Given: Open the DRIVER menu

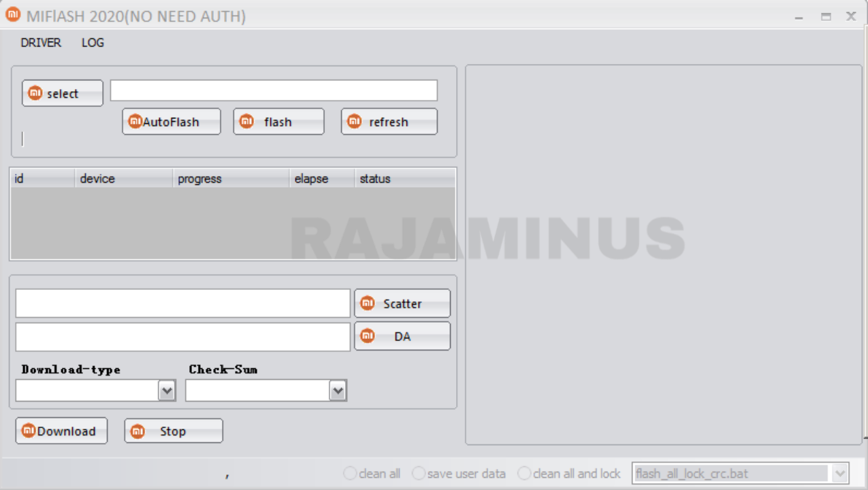Looking at the screenshot, I should click(x=41, y=42).
